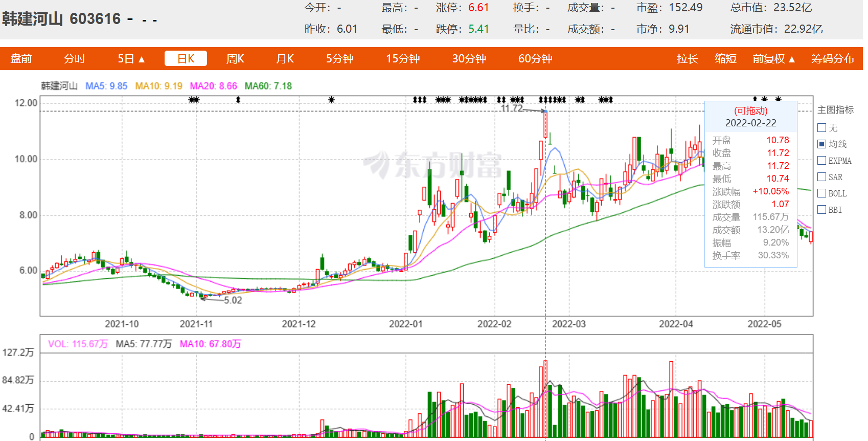The width and height of the screenshot is (868, 441).
Task: Click the MA60: 7.18 legend label
Action: [268, 86]
